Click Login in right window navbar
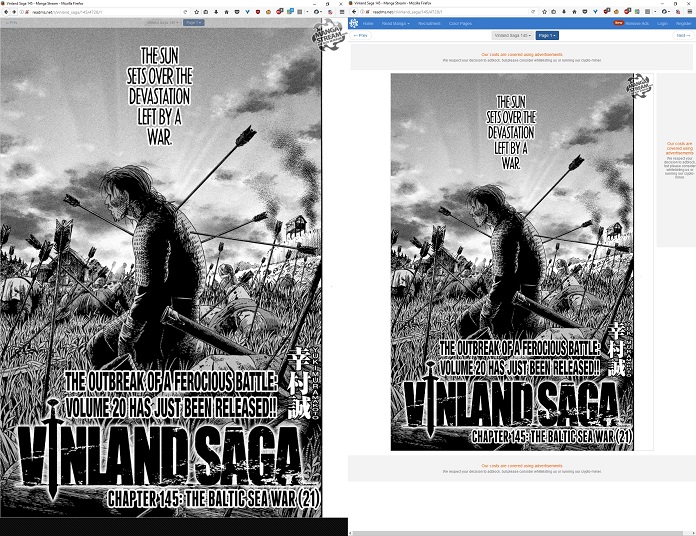Viewport: 696px width, 536px height. tap(662, 24)
